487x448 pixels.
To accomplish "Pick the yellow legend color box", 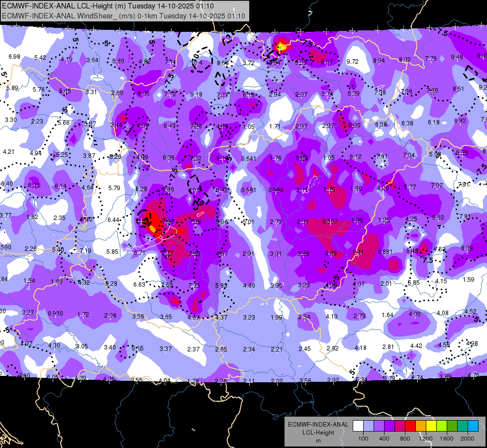I will point(431,426).
